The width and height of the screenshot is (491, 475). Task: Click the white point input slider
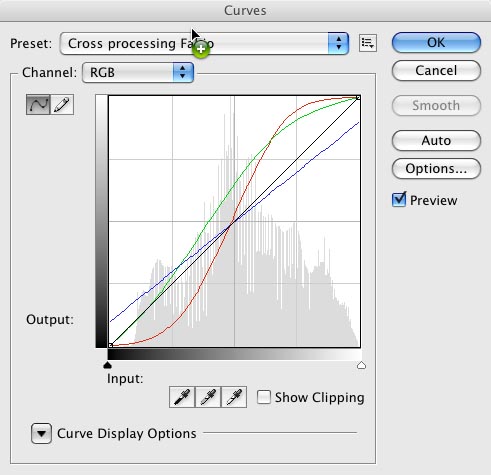click(361, 365)
